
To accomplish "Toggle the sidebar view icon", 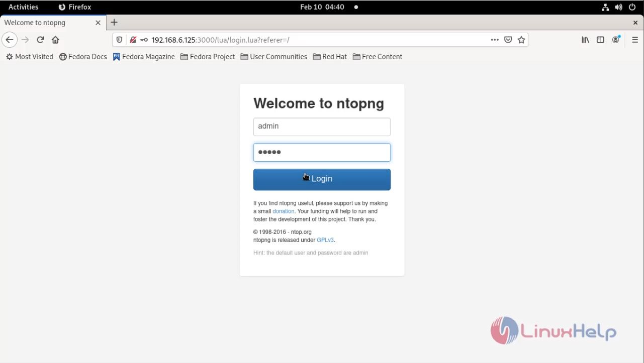I will pyautogui.click(x=600, y=40).
